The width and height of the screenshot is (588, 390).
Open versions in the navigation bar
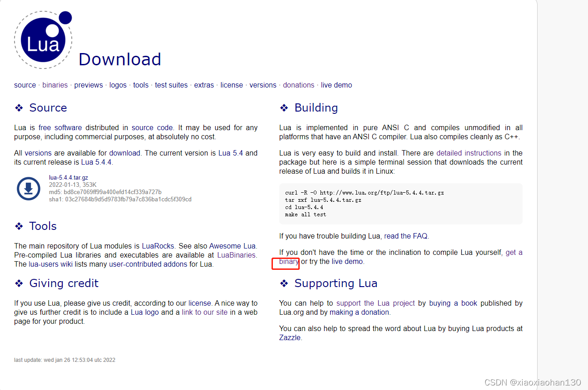tap(263, 85)
